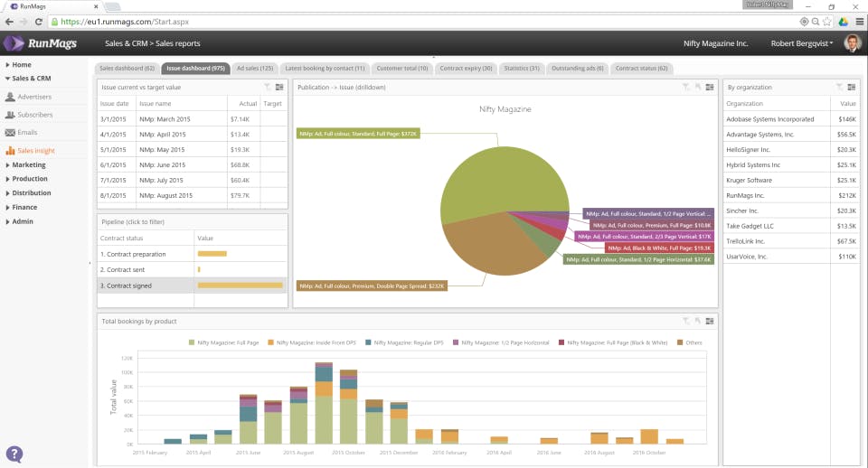Click Nifty Magazine Inc. in the header
Screen dimensions: 868x468
(715, 43)
